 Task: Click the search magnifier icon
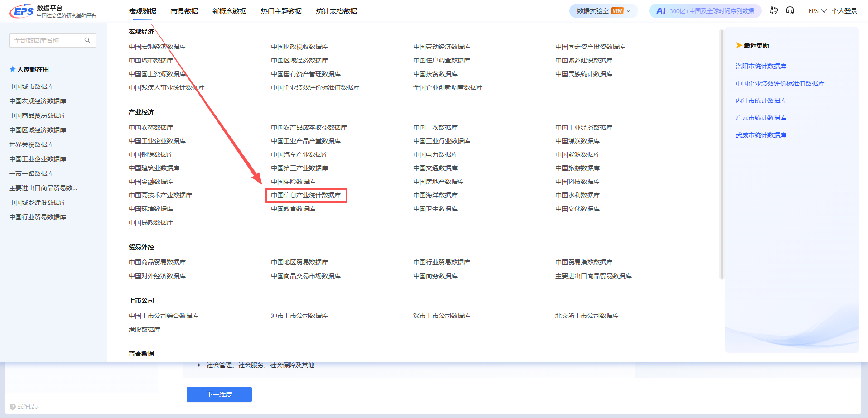pos(87,40)
